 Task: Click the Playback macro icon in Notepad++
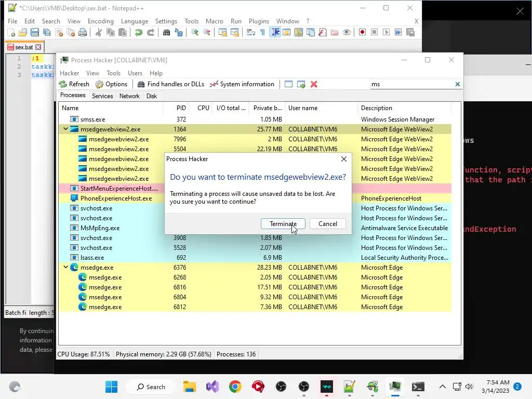point(386,32)
